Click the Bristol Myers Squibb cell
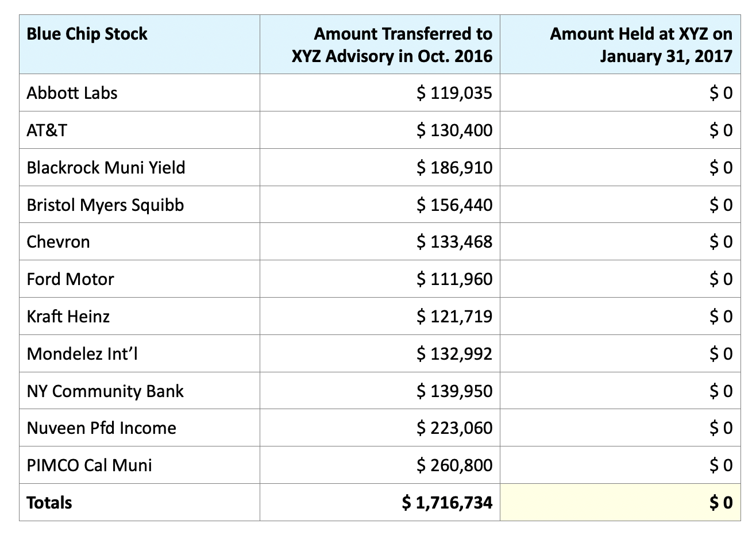 pos(105,205)
